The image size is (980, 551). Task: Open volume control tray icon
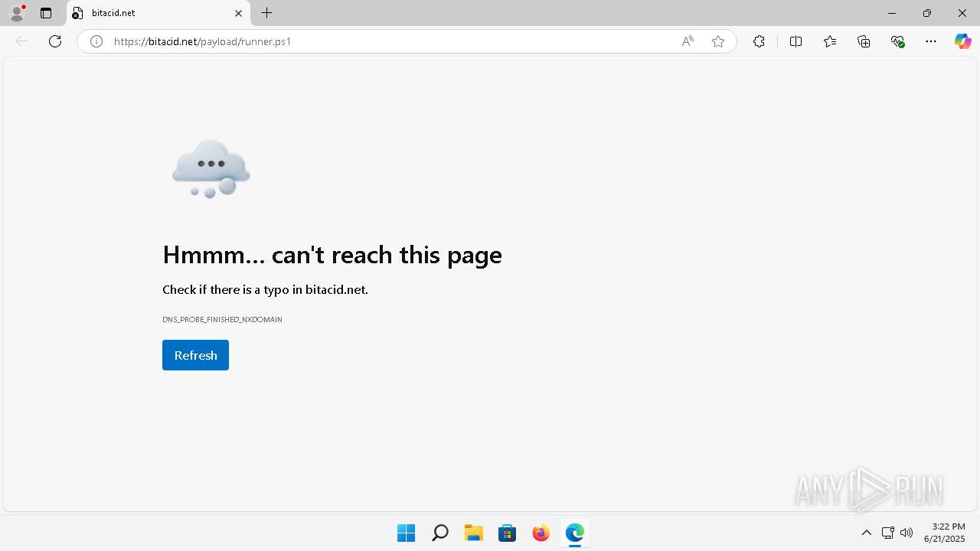tap(906, 533)
